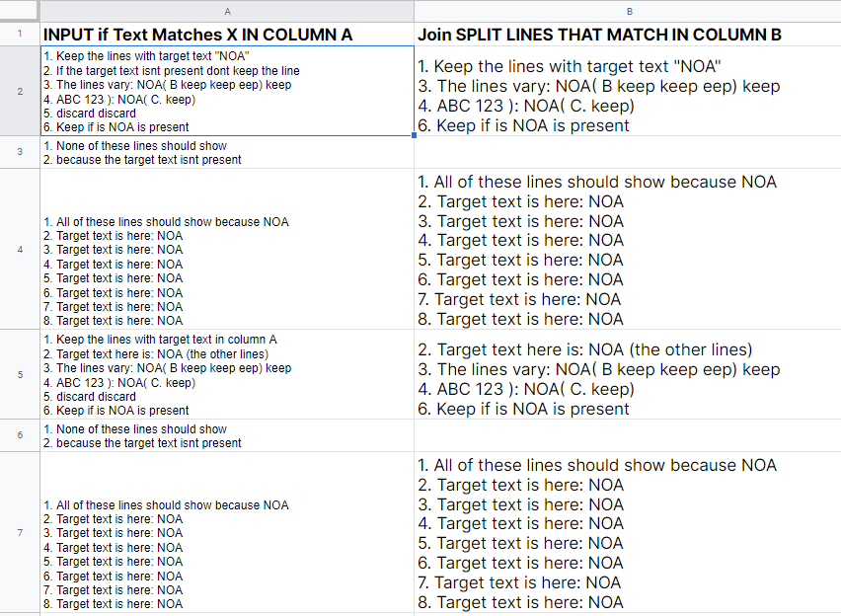The width and height of the screenshot is (841, 616).
Task: Select row 7 header
Action: (20, 532)
